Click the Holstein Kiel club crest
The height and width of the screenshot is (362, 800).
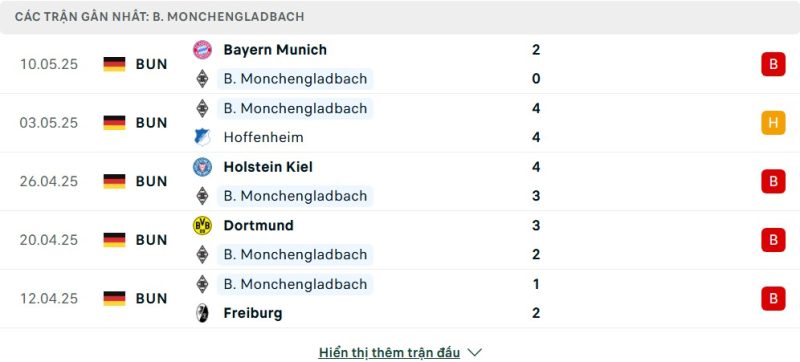click(202, 167)
